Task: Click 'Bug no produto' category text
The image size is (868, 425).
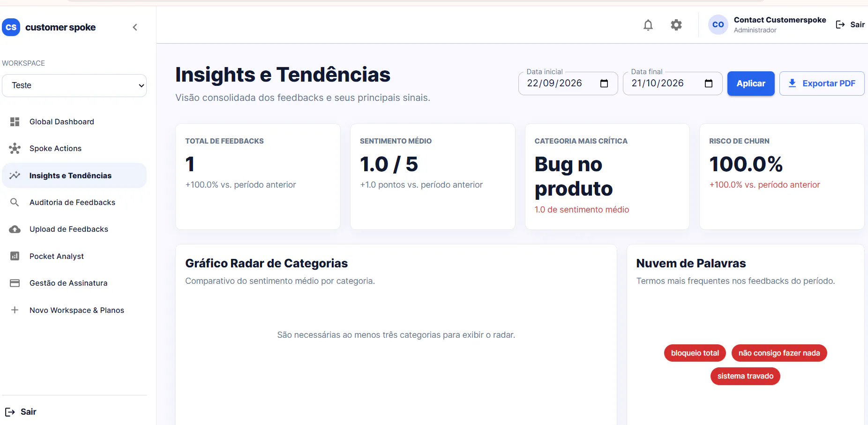Action: (x=574, y=176)
